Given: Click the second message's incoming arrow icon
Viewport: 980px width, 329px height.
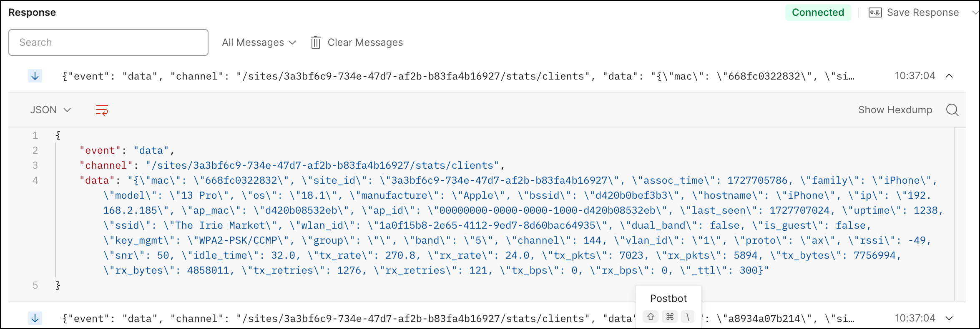Looking at the screenshot, I should click(35, 319).
